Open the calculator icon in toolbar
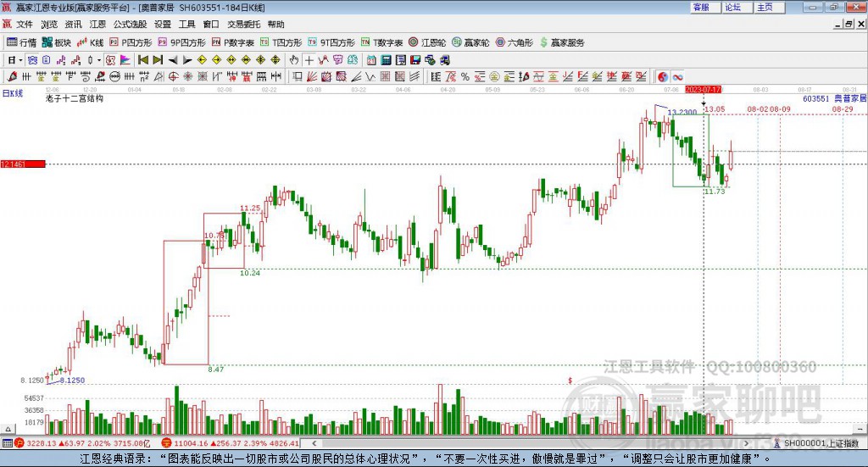Screen dimensions: 868x467 387,60
